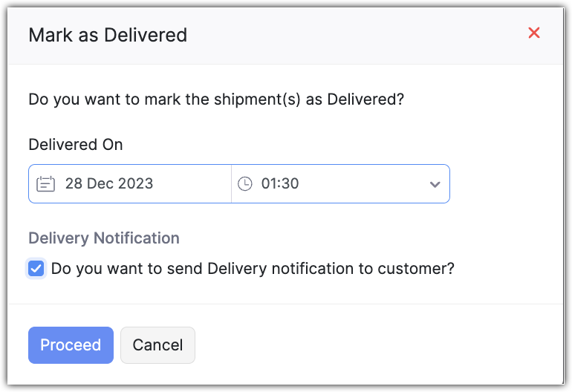
Task: Select the 01:30 time value
Action: click(280, 184)
